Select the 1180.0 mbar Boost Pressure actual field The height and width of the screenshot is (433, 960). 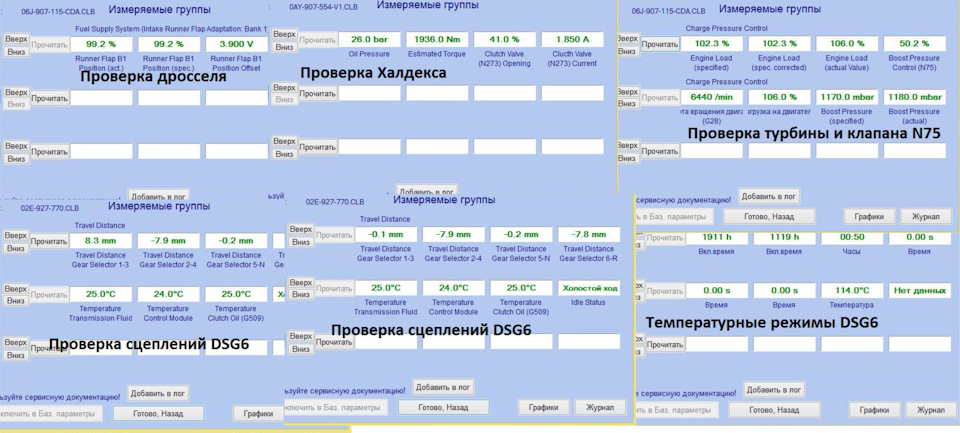pyautogui.click(x=915, y=97)
